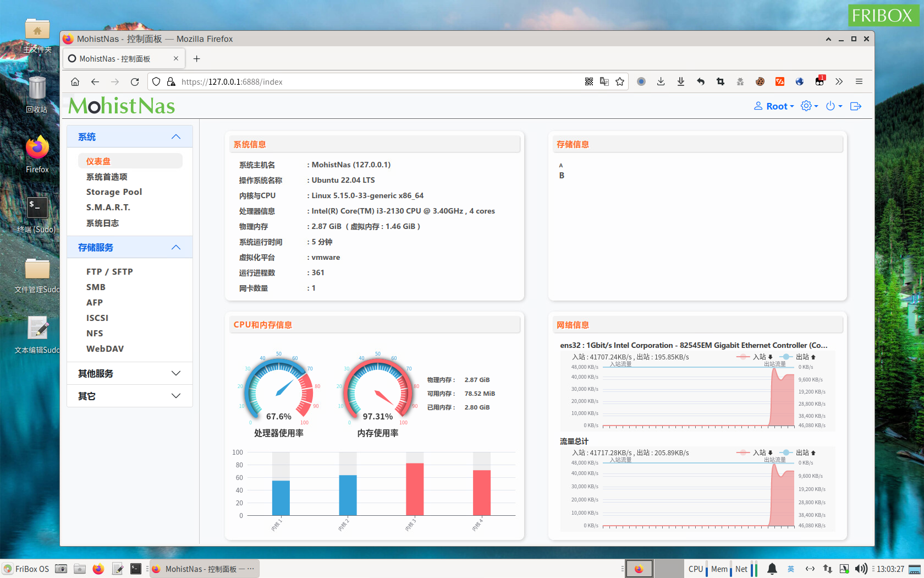Click the tracking protection shield icon
The image size is (924, 578).
coord(156,81)
